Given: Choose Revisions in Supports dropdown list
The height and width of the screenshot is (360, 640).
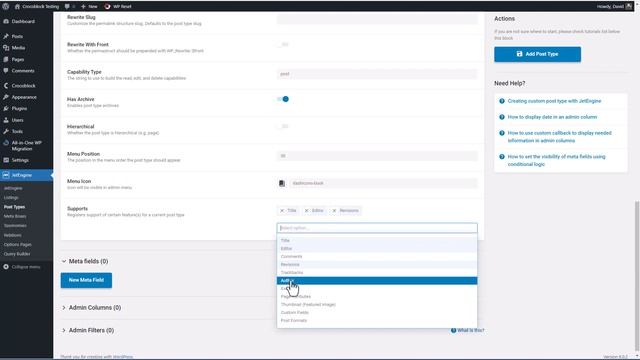Looking at the screenshot, I should pyautogui.click(x=377, y=264).
